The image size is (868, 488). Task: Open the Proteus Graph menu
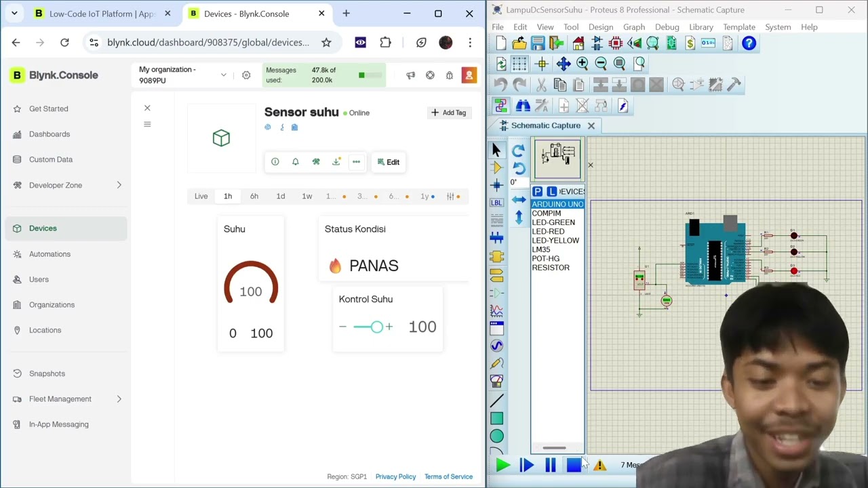pyautogui.click(x=634, y=27)
